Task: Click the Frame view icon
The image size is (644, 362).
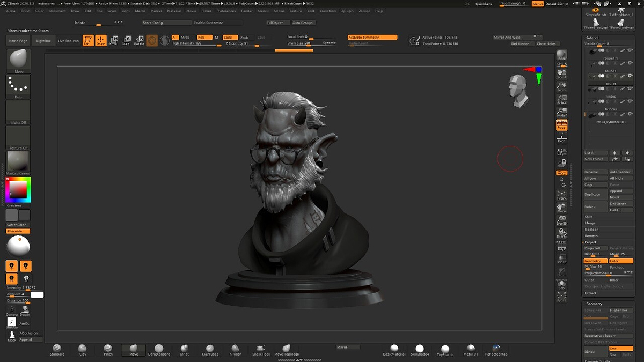Action: tap(561, 195)
